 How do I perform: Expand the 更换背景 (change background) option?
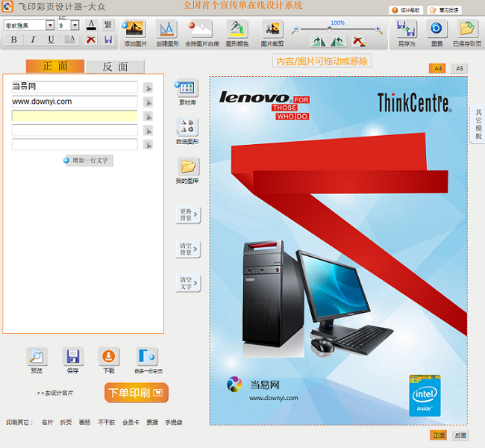point(187,216)
